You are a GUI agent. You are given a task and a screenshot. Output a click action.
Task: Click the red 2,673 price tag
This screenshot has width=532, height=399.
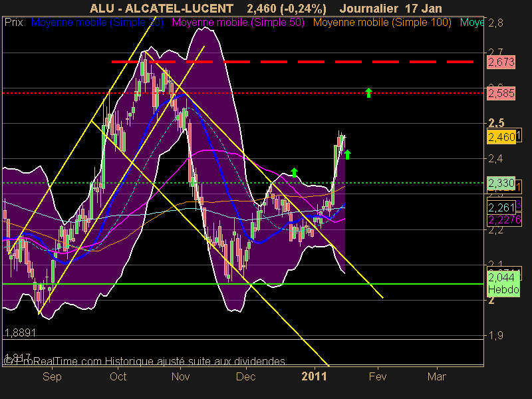click(501, 63)
